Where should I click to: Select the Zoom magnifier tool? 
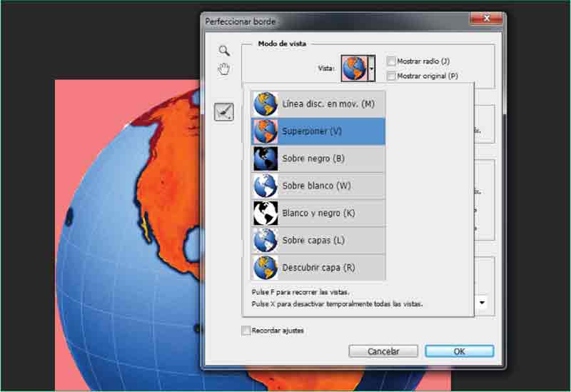224,51
